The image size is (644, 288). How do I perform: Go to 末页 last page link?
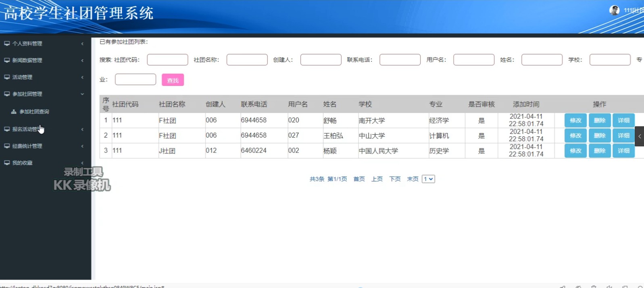(413, 179)
